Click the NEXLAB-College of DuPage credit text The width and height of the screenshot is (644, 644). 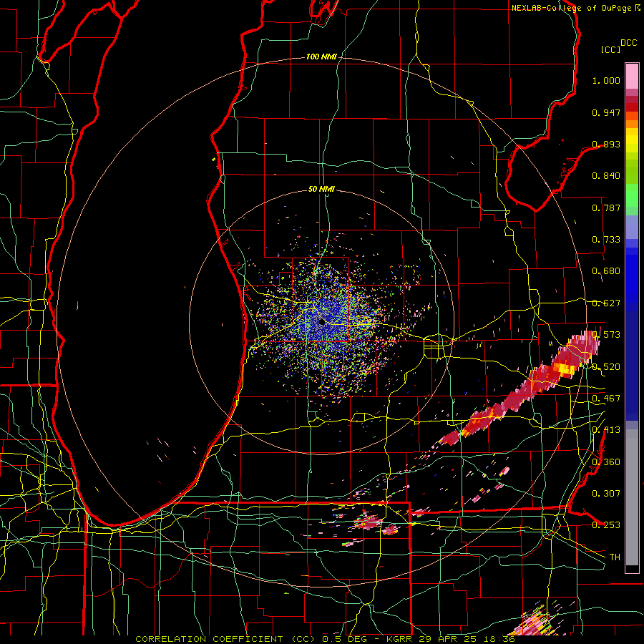point(572,8)
